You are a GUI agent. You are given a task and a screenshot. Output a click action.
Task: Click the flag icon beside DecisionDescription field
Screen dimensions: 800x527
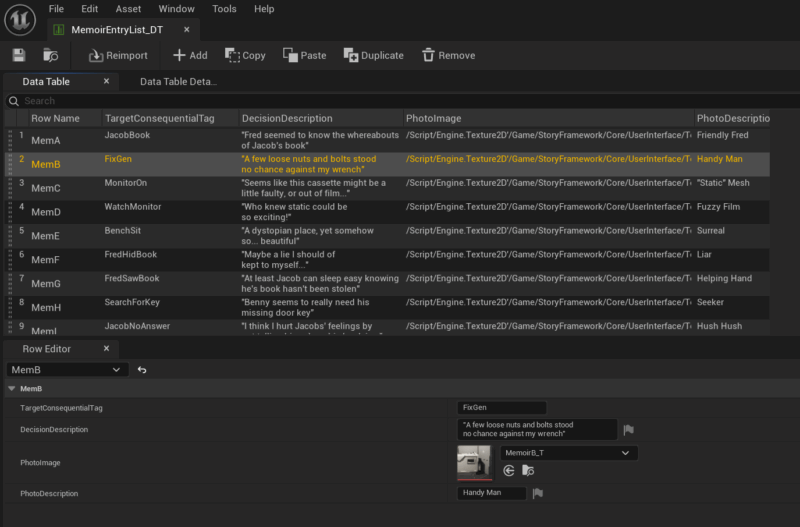point(629,430)
